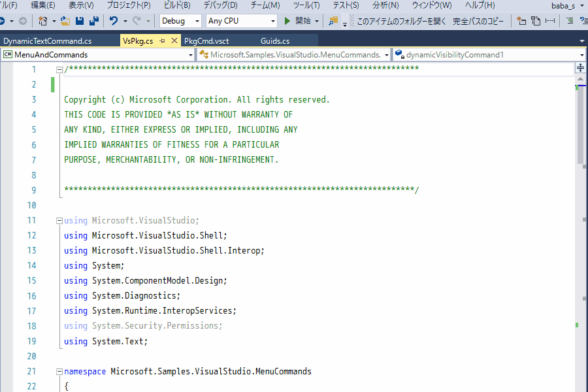
Task: Open the 編集(E) menu
Action: point(42,5)
